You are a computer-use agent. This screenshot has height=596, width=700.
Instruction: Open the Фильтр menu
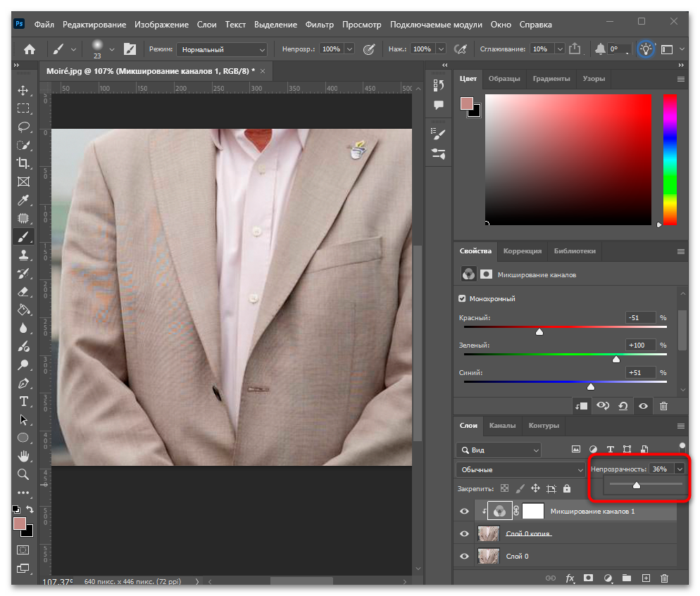(x=319, y=25)
